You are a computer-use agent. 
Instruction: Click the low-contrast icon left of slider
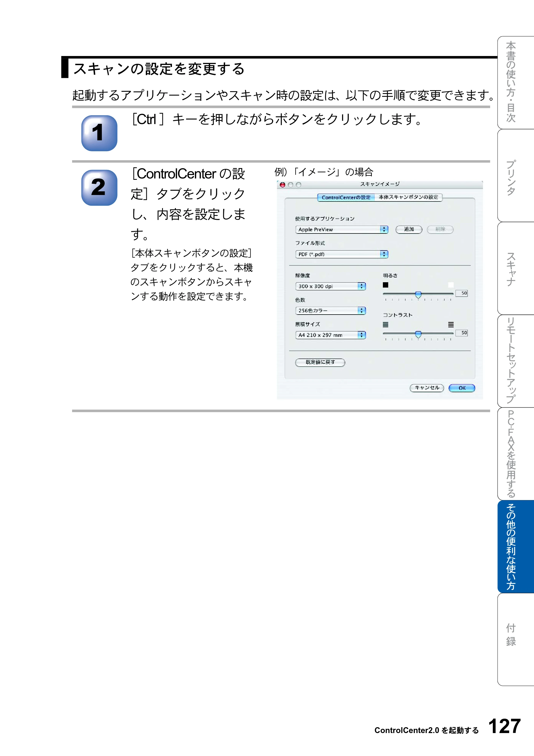click(385, 325)
